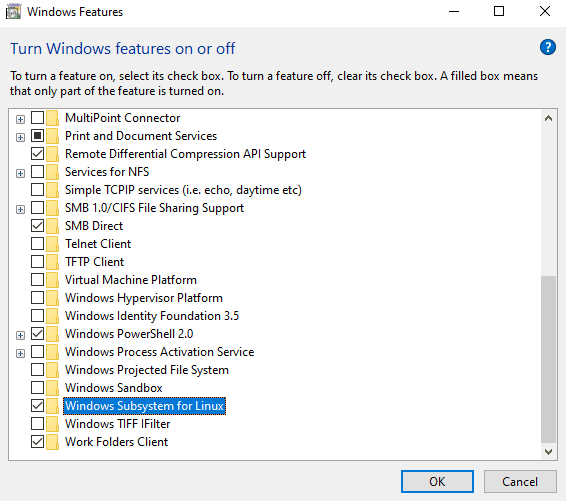Screen dimensions: 566x501
Task: Check the Windows Hypervisor Platform checkbox
Action: tap(38, 298)
